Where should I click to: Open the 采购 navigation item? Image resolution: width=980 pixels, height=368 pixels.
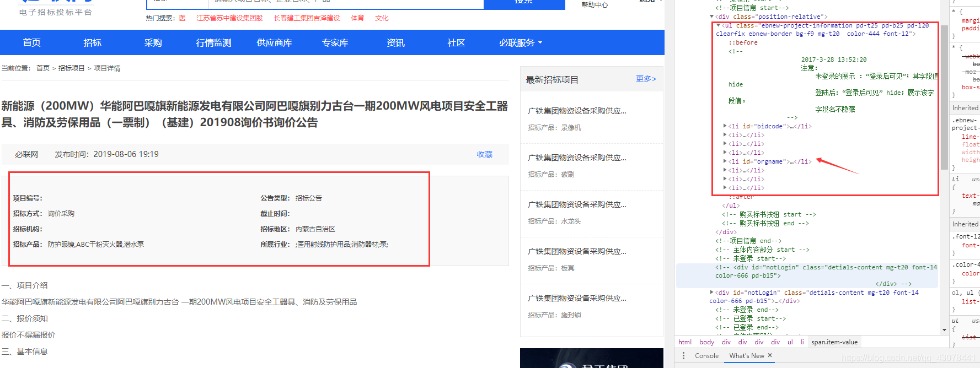tap(153, 42)
